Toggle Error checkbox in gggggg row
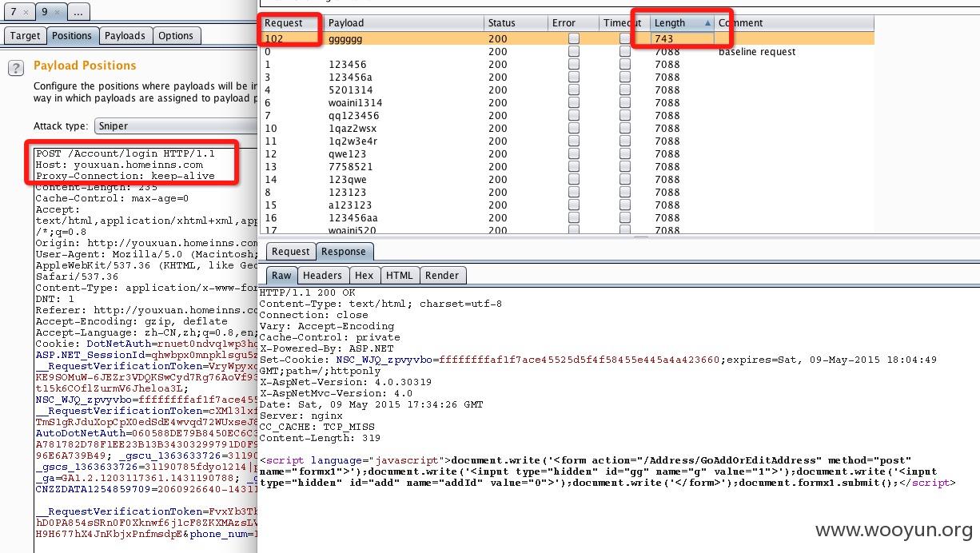The width and height of the screenshot is (980, 553). [x=574, y=38]
